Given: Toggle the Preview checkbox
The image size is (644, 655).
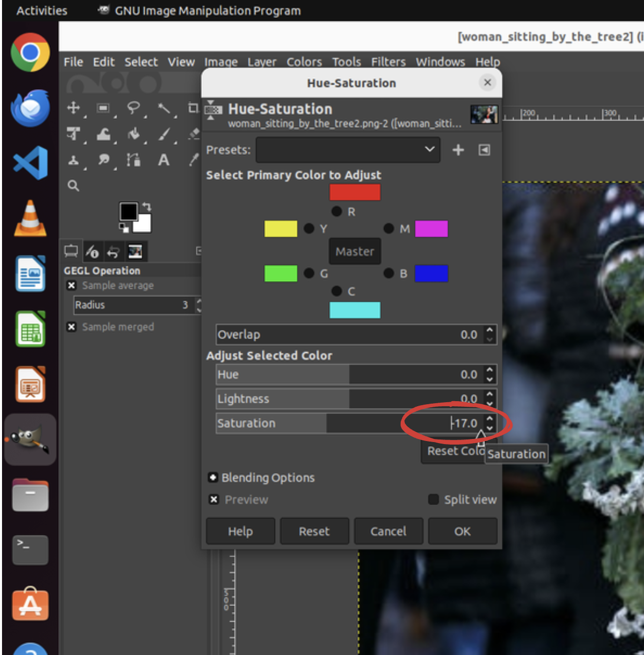Looking at the screenshot, I should (214, 500).
